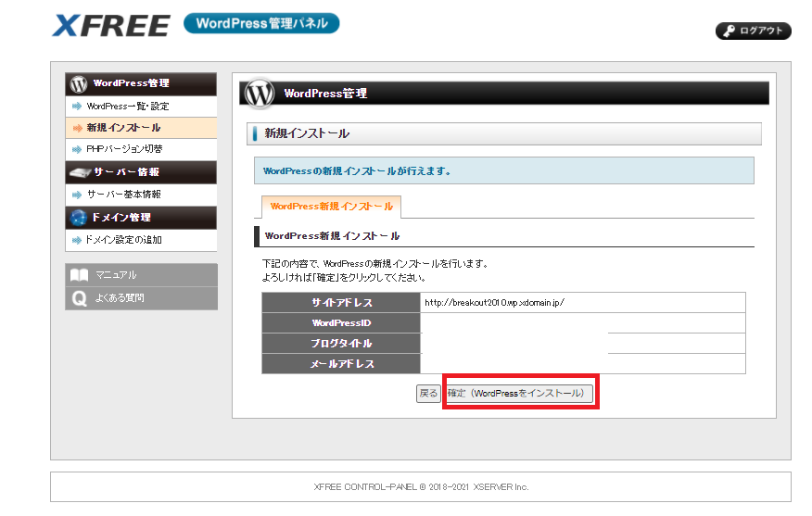
Task: Click the 戻る button
Action: (x=428, y=394)
